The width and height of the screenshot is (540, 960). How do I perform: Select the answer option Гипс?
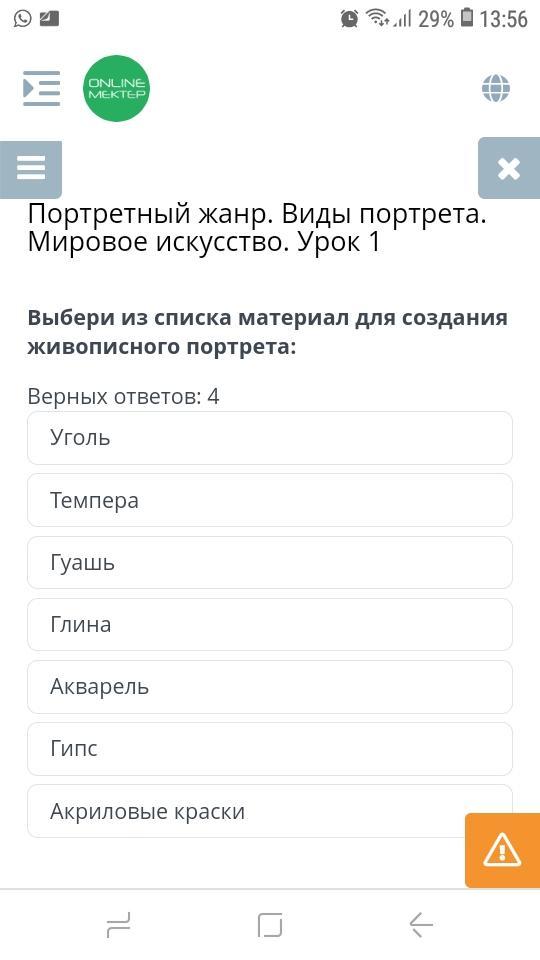tap(270, 749)
